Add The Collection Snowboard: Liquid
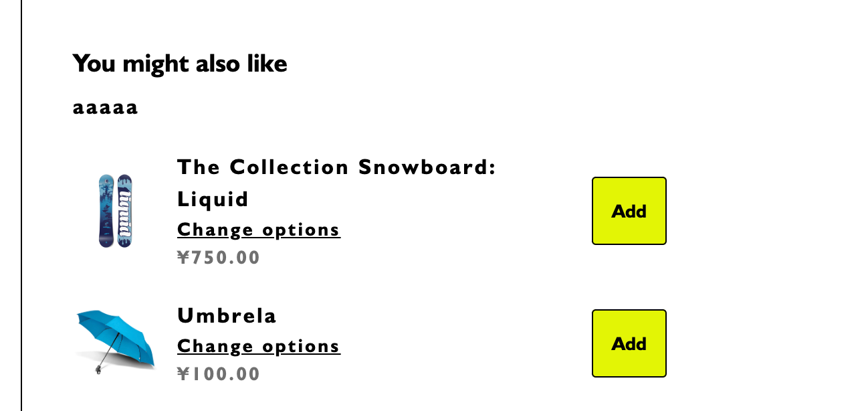 pos(629,211)
